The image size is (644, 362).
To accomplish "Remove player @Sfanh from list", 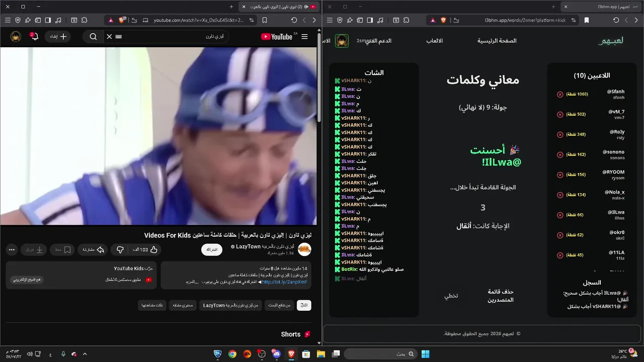I will (x=560, y=94).
